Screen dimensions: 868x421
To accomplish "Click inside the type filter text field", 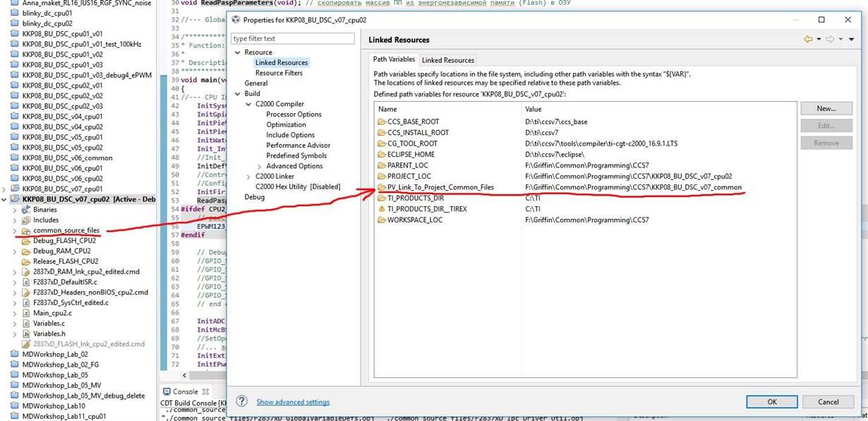I will [x=296, y=38].
